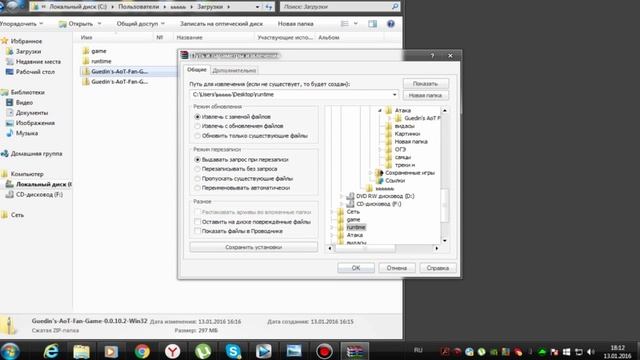Open Skype from the taskbar

[233, 351]
